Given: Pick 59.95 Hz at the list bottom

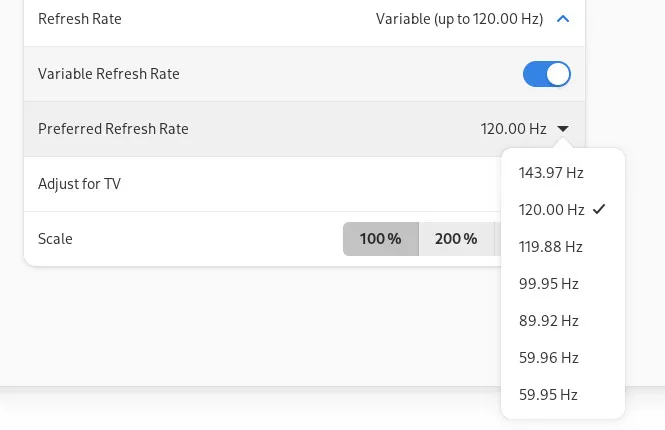Looking at the screenshot, I should tap(549, 395).
